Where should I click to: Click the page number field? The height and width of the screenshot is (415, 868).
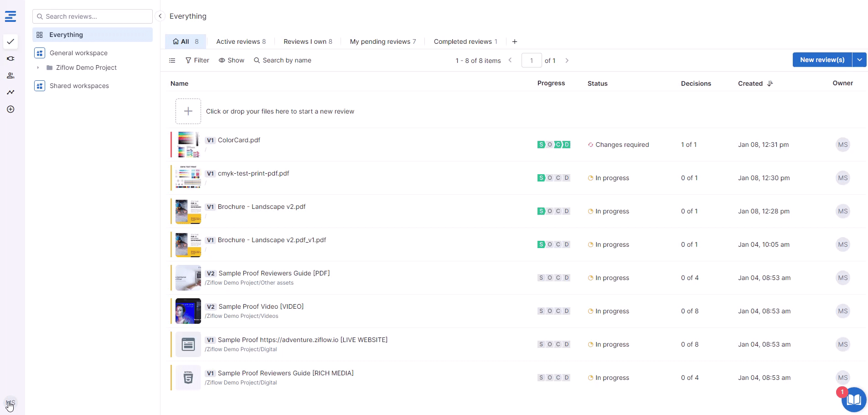pos(532,60)
